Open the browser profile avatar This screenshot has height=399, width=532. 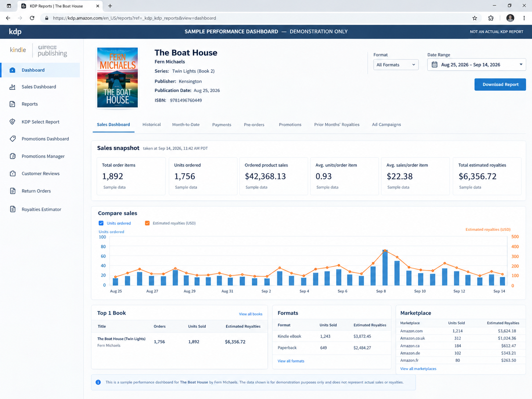[x=510, y=18]
